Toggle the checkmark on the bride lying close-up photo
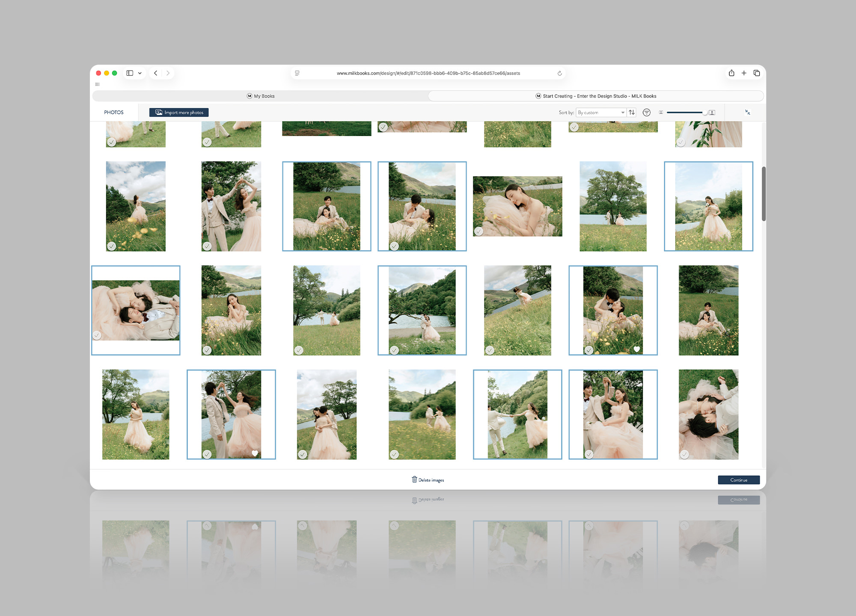 pos(479,231)
